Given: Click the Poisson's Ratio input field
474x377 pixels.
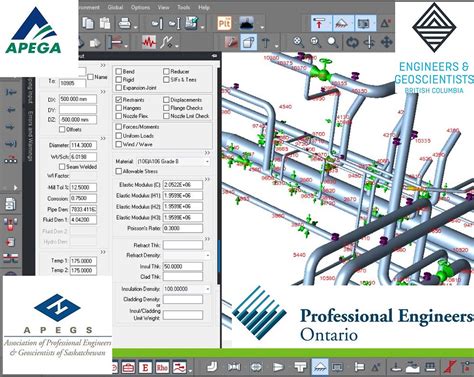Looking at the screenshot, I should [183, 228].
